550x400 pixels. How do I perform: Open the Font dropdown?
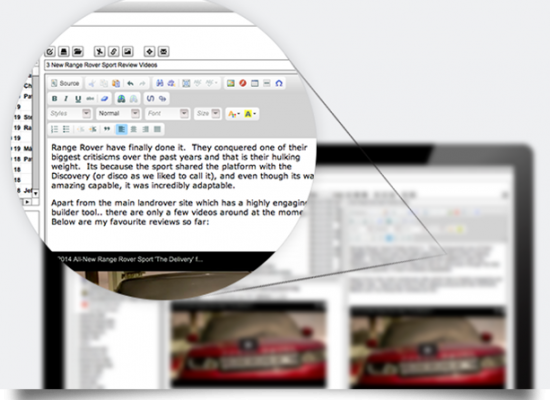(x=167, y=114)
